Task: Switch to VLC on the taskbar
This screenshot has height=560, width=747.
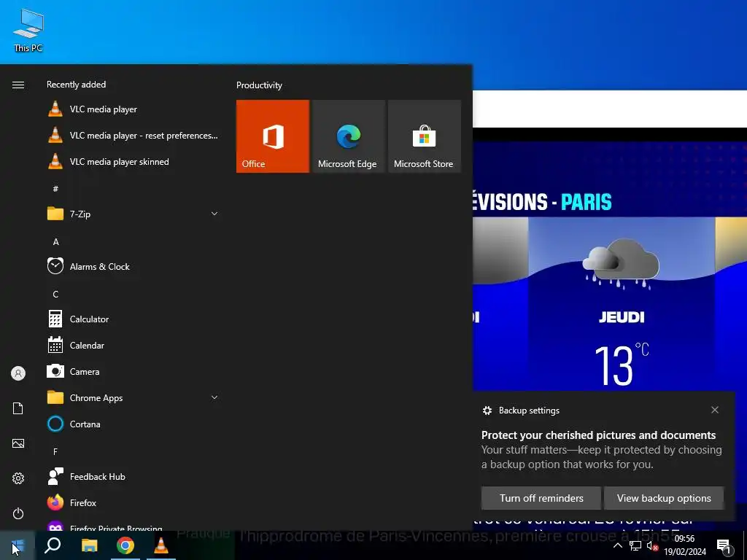Action: (x=161, y=545)
